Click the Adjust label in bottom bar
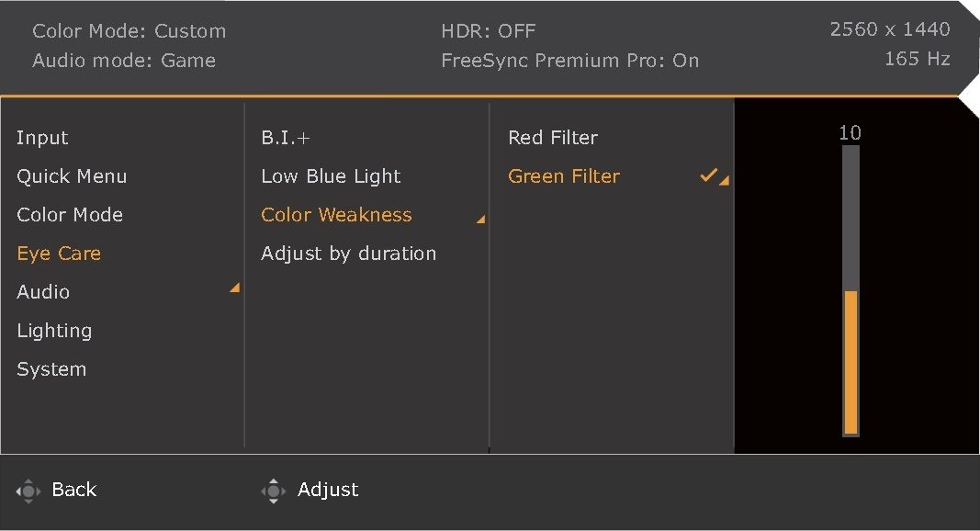The image size is (980, 531). [x=328, y=490]
